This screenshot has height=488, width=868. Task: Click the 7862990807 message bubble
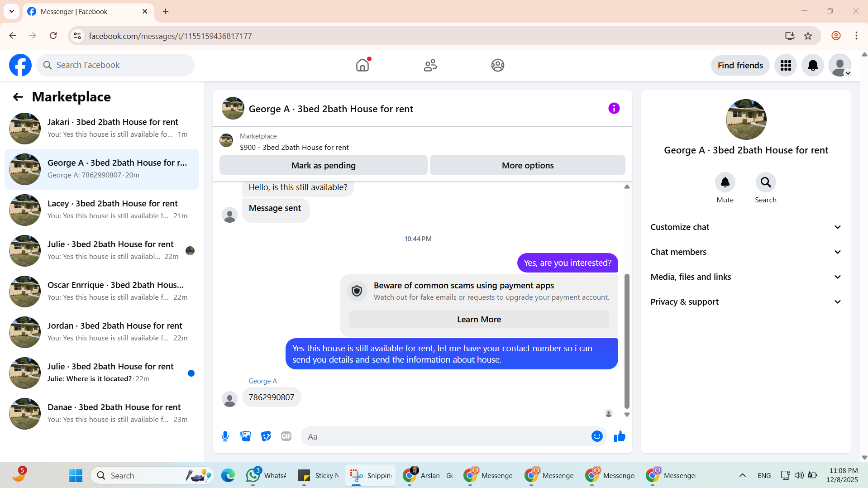click(272, 397)
